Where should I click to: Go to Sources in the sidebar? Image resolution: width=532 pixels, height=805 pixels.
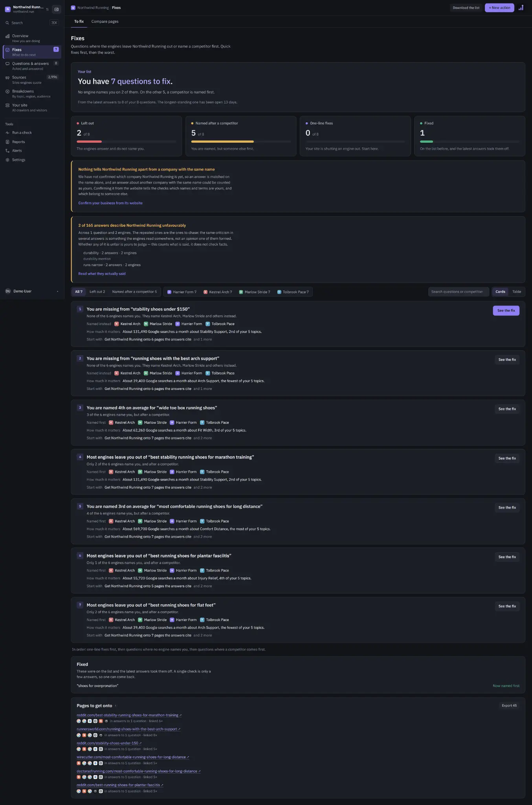(x=32, y=80)
